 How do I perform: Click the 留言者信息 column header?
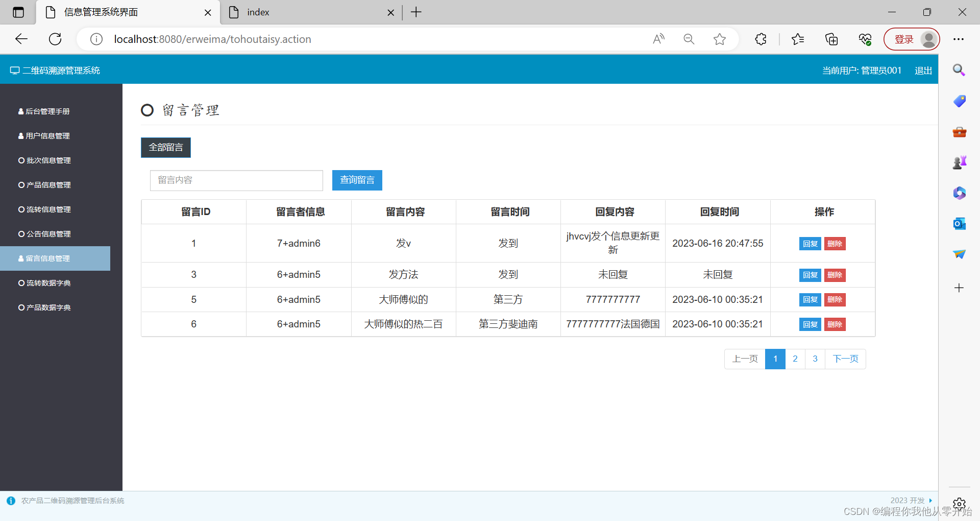tap(300, 212)
